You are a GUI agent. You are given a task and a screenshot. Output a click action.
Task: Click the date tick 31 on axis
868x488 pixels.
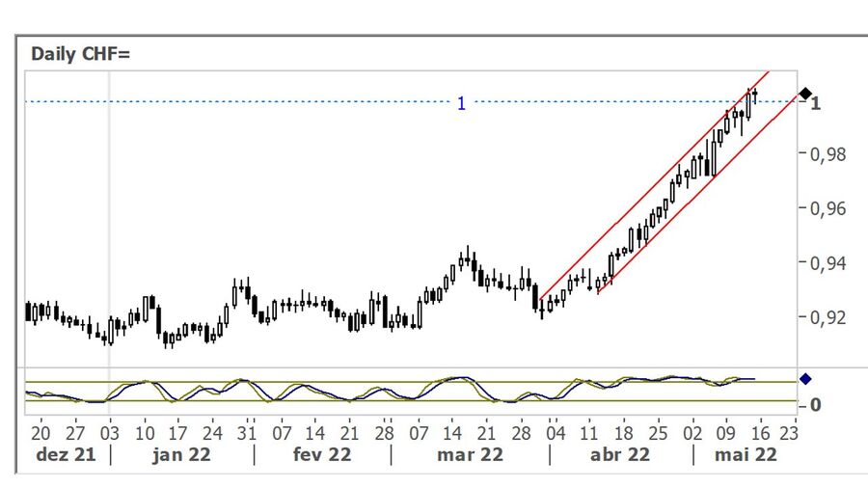pyautogui.click(x=247, y=433)
